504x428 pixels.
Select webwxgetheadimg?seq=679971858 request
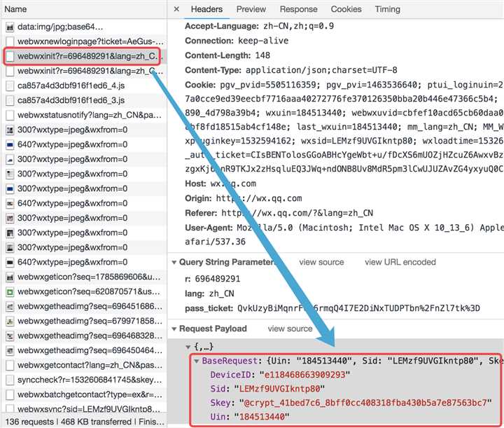pos(83,321)
